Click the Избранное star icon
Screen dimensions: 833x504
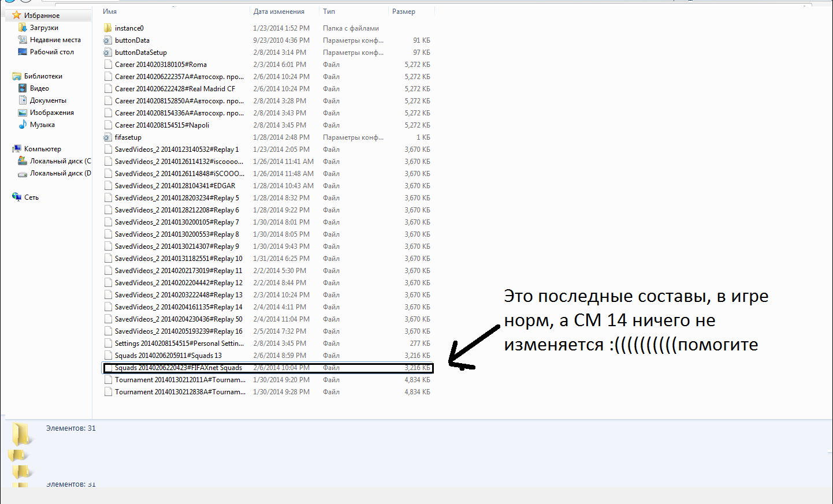17,15
